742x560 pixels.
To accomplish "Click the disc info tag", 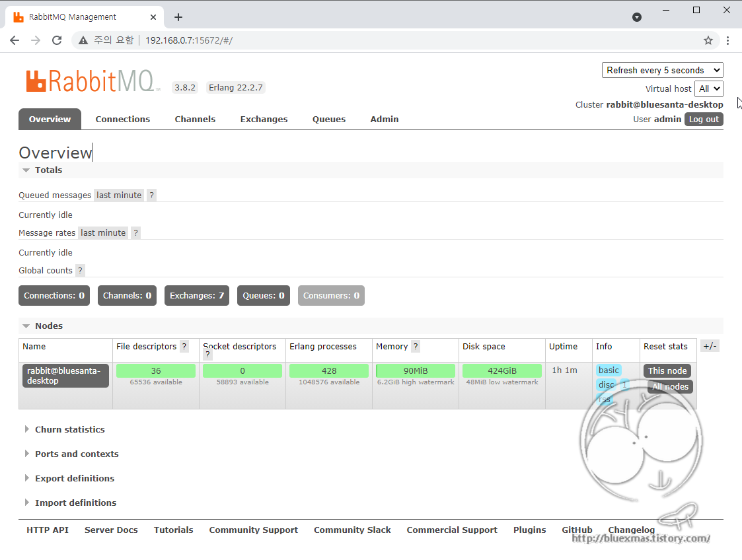I will pos(606,385).
